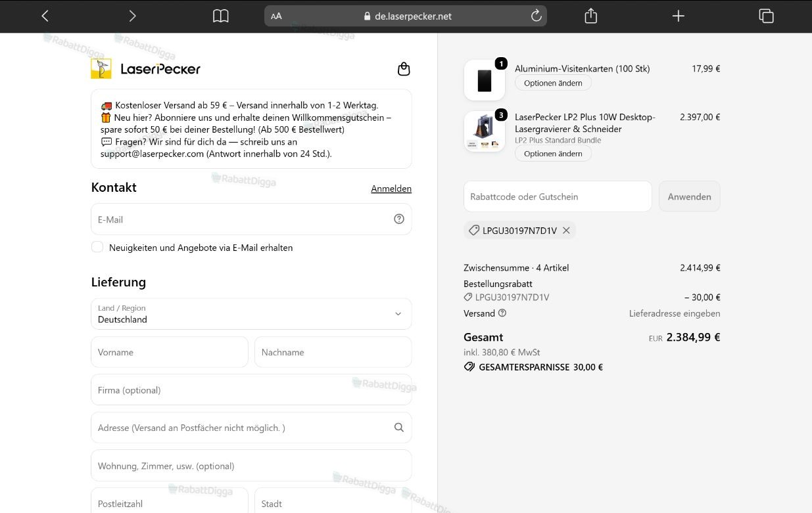Click the Versand info question mark icon
Viewport: 812px width, 513px height.
[x=502, y=313]
